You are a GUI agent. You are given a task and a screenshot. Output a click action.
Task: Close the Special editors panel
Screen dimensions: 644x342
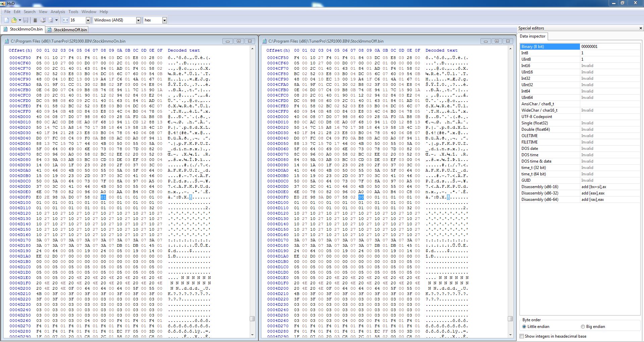tap(640, 28)
